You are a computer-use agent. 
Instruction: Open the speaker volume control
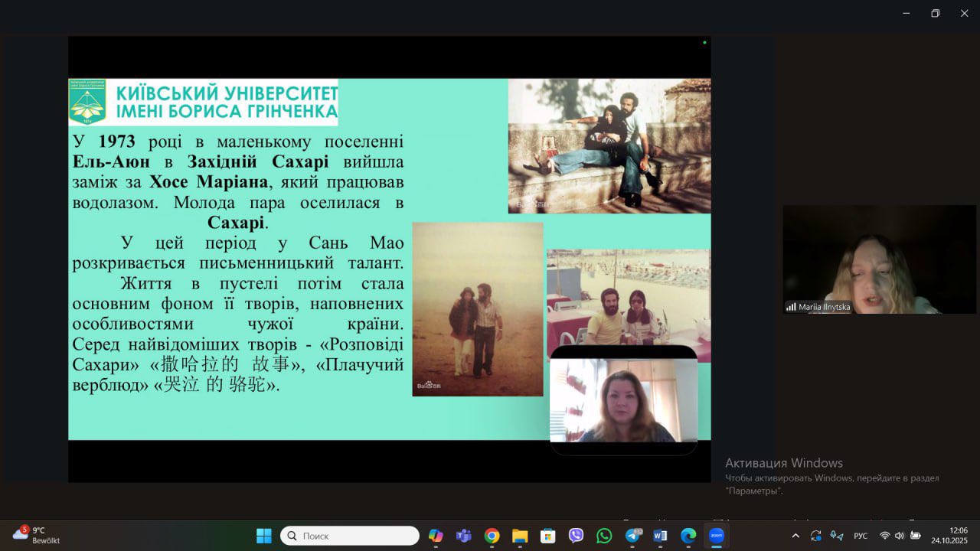(899, 536)
